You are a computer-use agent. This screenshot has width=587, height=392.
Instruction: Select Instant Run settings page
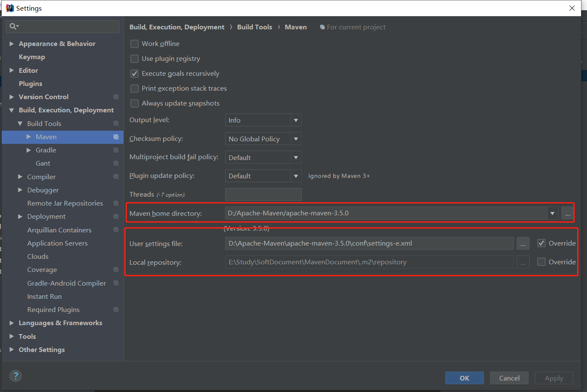[44, 297]
